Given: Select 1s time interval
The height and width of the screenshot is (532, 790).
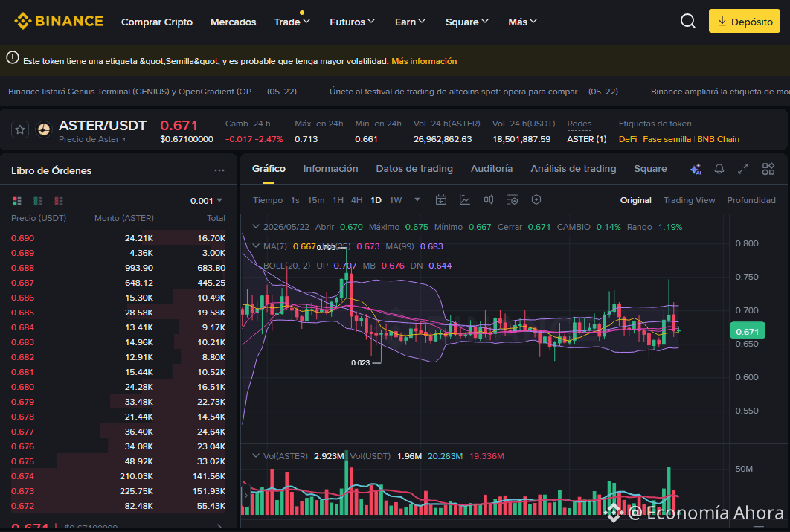Looking at the screenshot, I should (295, 200).
